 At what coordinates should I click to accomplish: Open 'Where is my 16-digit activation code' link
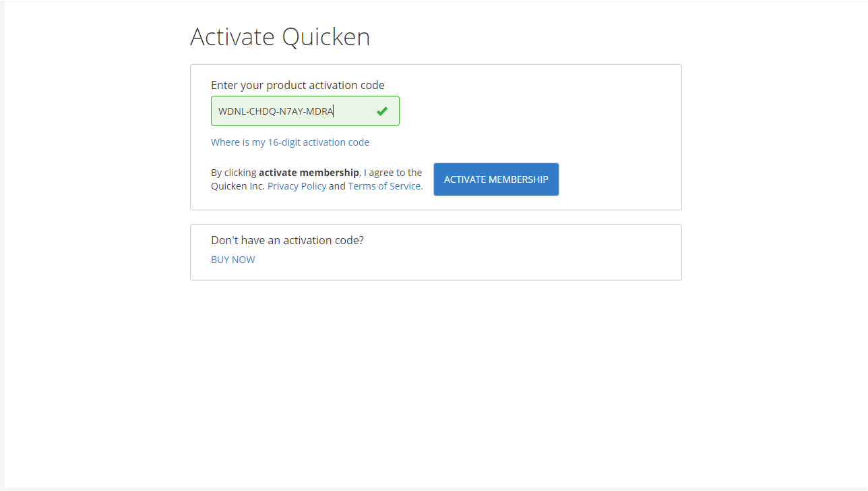coord(290,142)
